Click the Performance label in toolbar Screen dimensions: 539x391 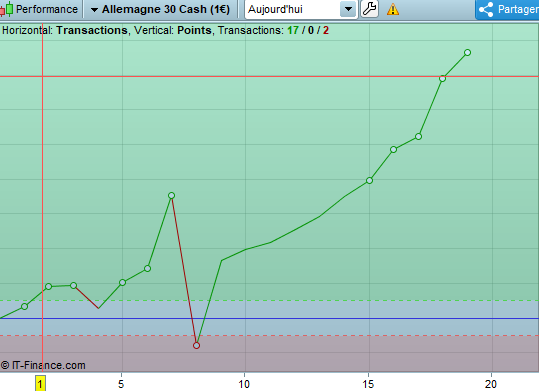click(47, 9)
